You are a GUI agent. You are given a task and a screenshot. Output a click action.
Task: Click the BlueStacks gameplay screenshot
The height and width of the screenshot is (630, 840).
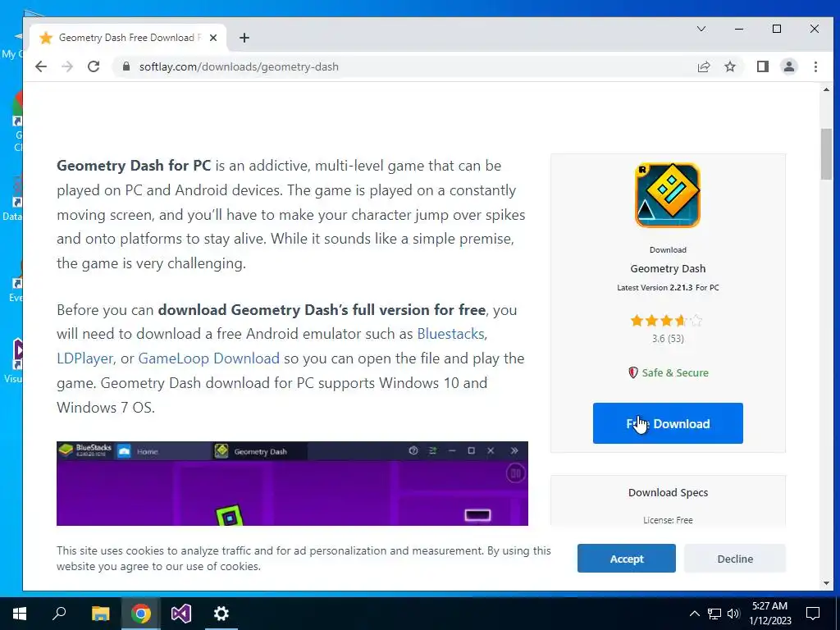coord(292,483)
